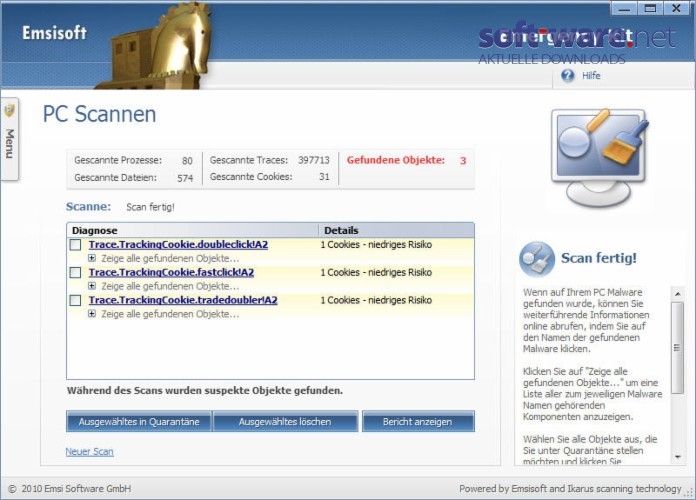Select tradedoubler row details '1 Cookies - niedriges Risiko'

coord(376,301)
